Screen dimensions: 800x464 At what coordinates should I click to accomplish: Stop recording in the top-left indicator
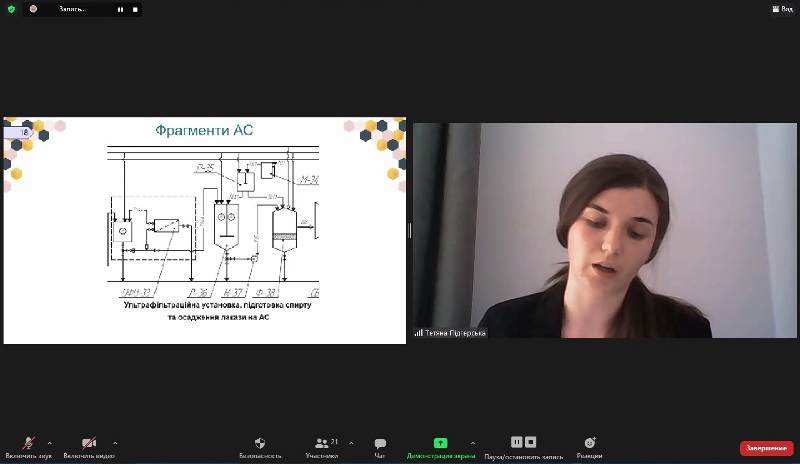133,9
